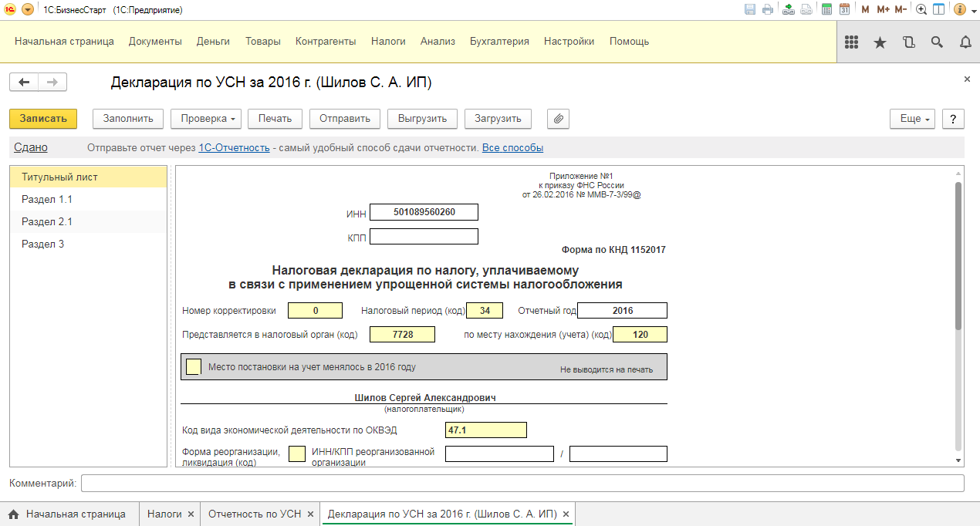980x526 pixels.
Task: Open the Еще dropdown menu
Action: [911, 119]
